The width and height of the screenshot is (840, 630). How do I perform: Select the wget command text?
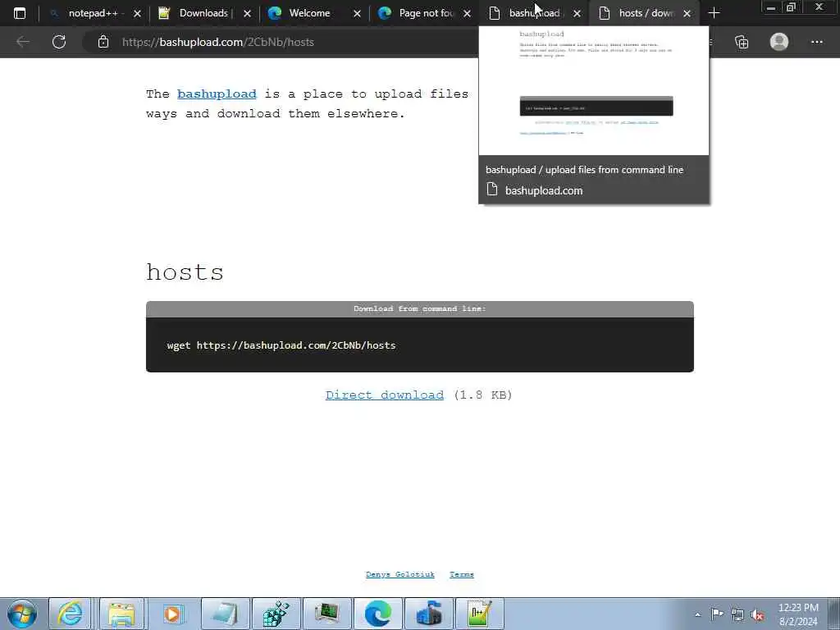281,345
